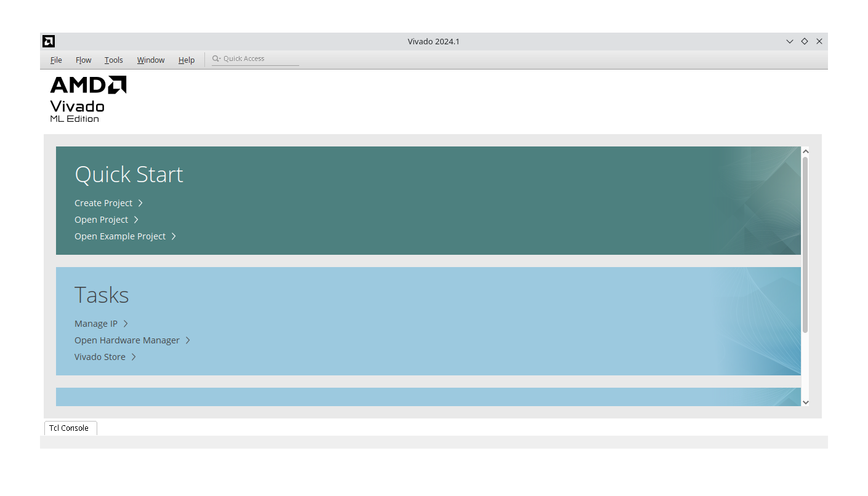Switch to the Tcl Console tab
This screenshot has width=868, height=496.
point(70,428)
